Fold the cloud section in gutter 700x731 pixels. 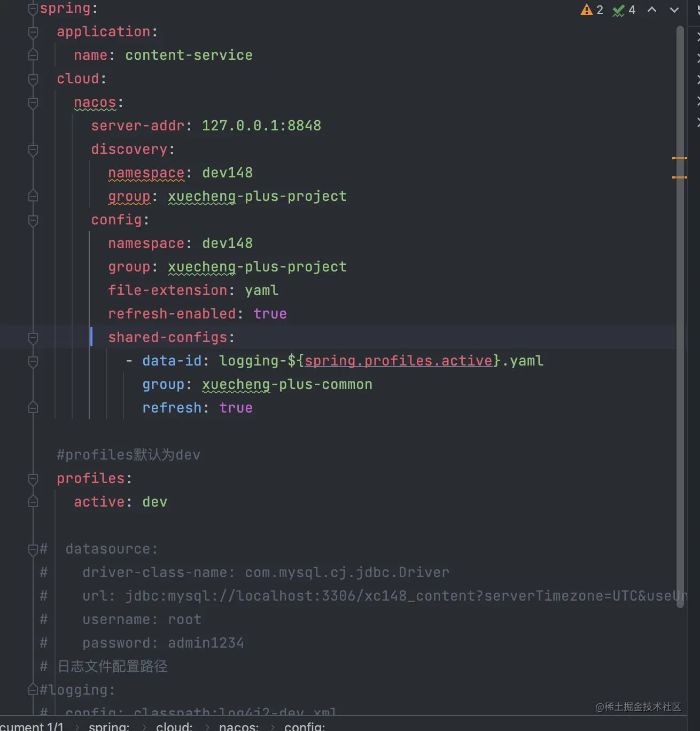[33, 79]
